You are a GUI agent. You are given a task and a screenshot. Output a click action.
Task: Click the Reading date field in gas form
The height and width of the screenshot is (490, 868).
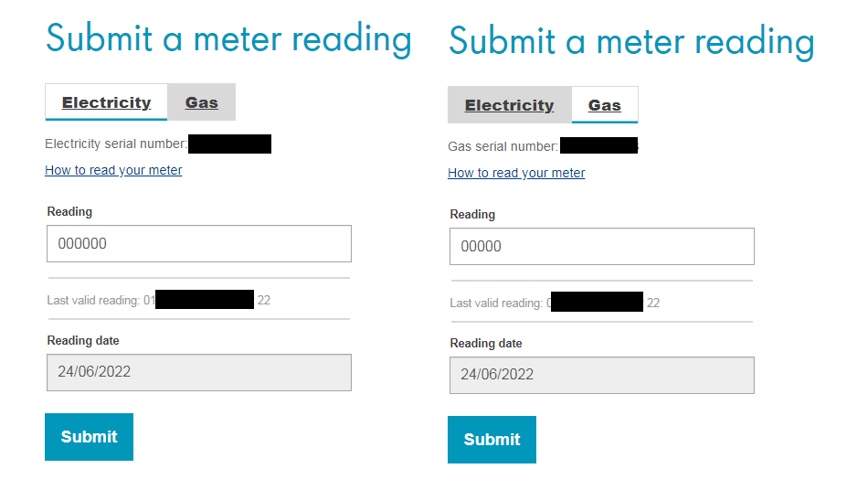point(601,376)
